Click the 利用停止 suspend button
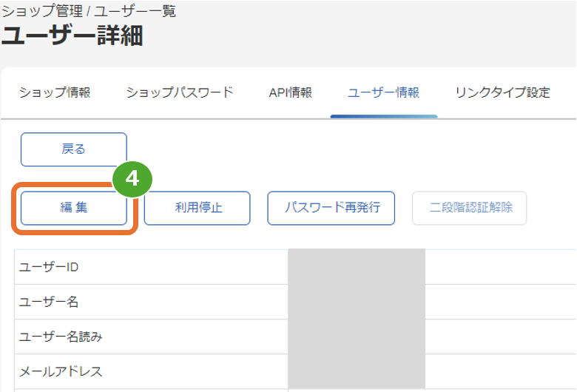The image size is (577, 392). click(x=198, y=208)
